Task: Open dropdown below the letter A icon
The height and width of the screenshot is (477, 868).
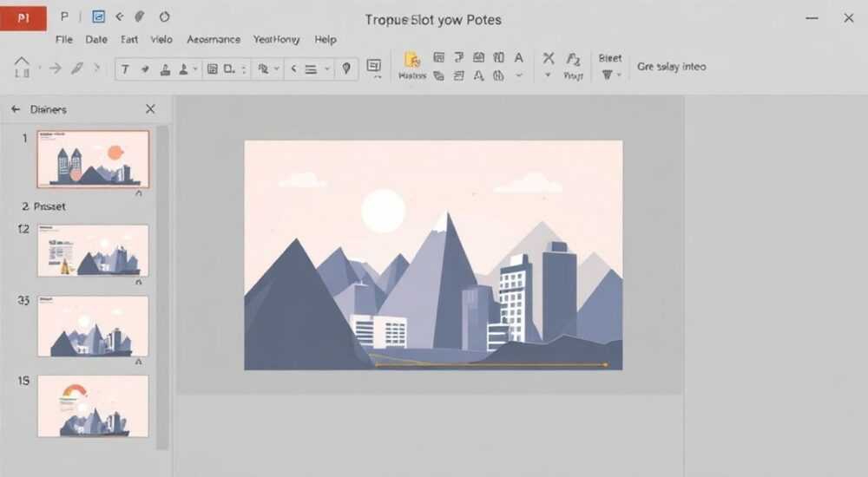Action: 519,75
